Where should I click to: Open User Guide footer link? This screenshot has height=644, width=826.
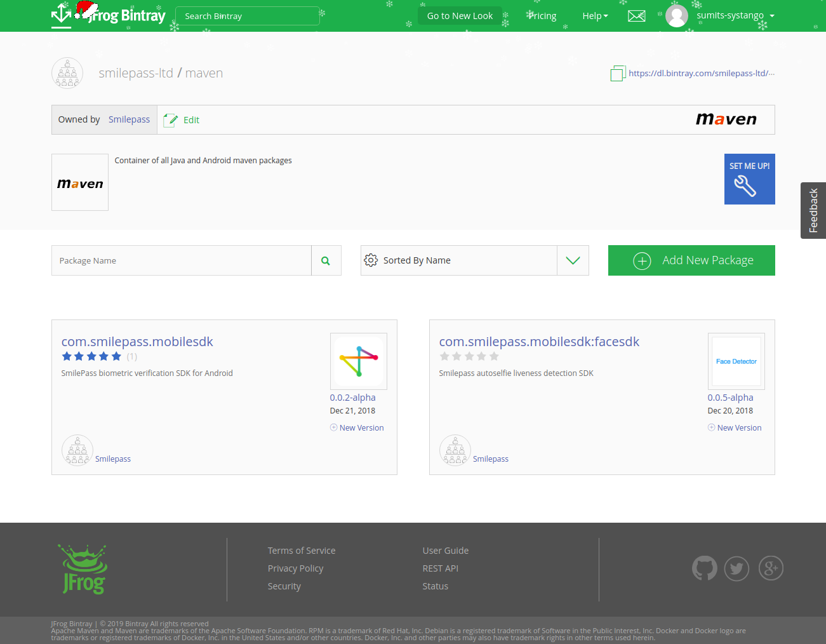(446, 551)
